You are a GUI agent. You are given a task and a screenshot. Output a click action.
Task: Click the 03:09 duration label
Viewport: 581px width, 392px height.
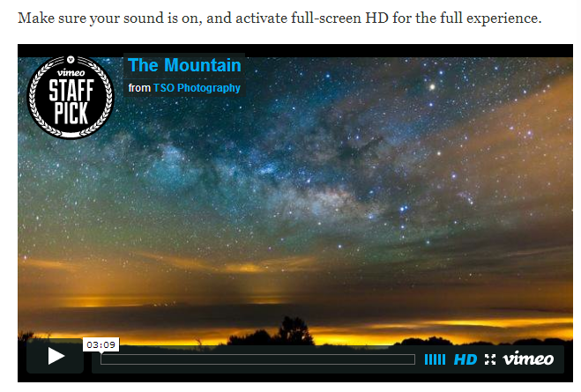click(101, 345)
